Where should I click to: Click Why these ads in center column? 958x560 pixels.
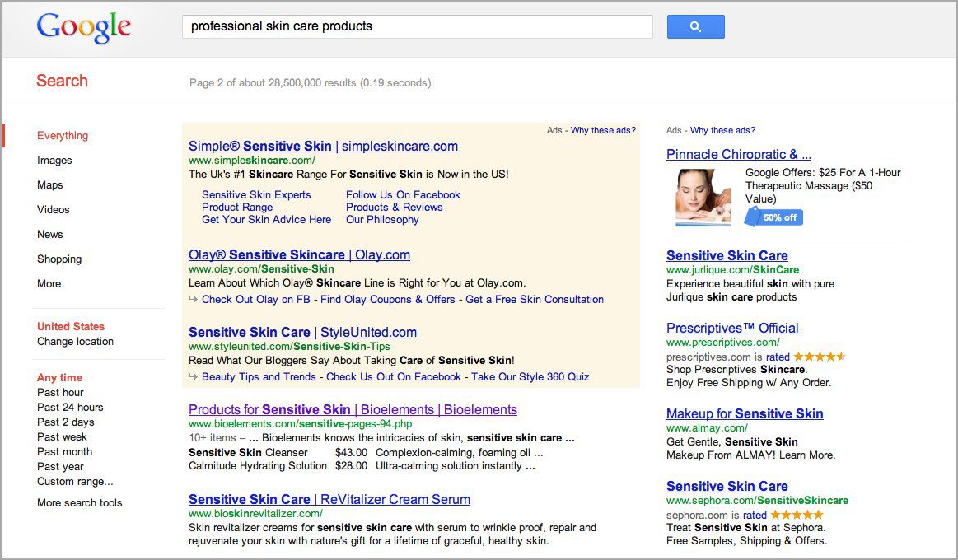tap(603, 130)
